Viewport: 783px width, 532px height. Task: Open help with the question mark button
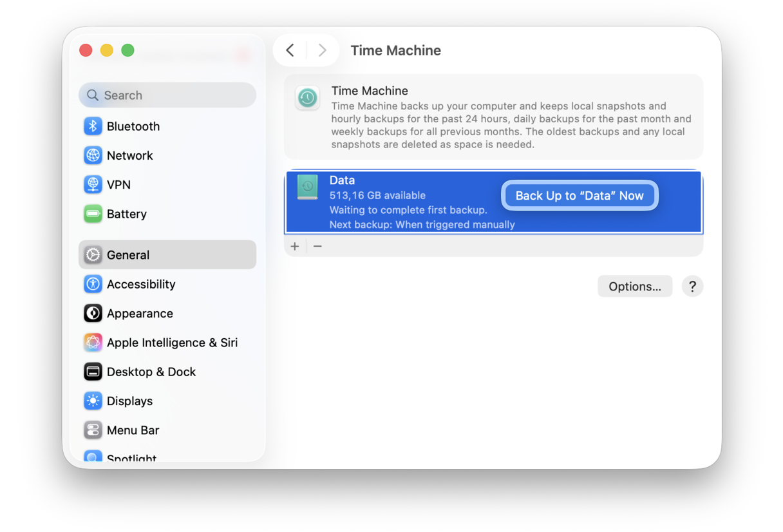[693, 287]
